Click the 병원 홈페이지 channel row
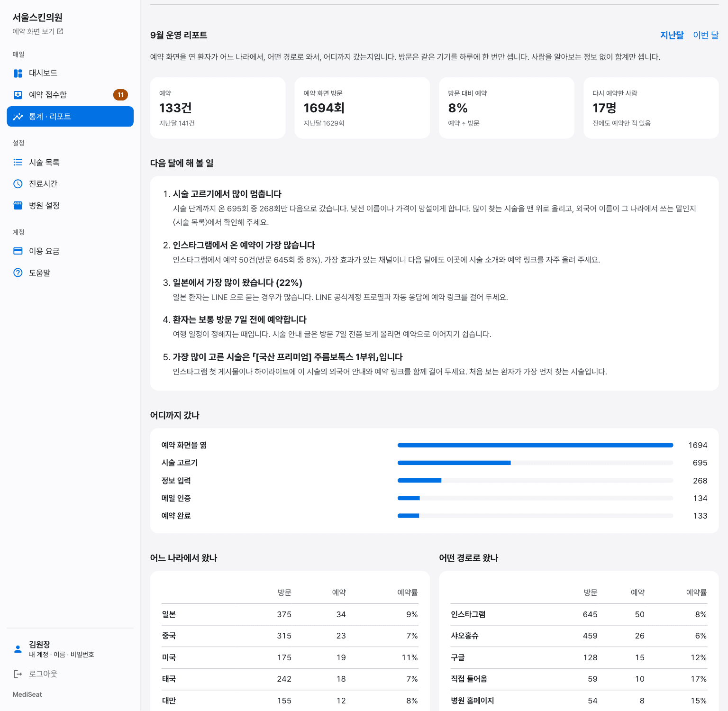 coord(579,701)
